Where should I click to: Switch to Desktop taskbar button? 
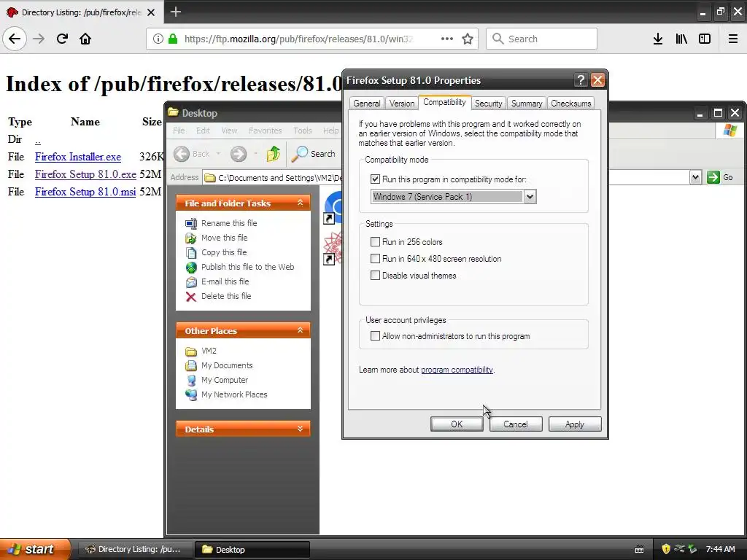pos(252,550)
